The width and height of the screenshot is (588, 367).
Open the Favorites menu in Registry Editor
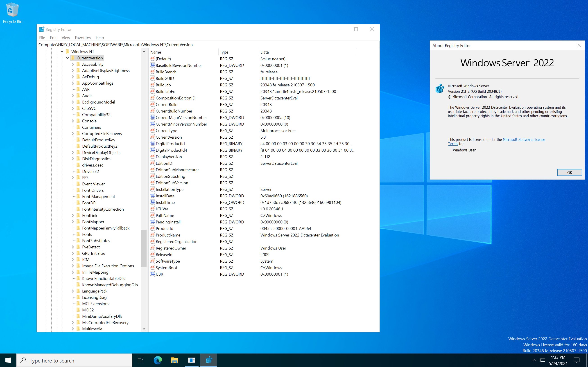82,38
